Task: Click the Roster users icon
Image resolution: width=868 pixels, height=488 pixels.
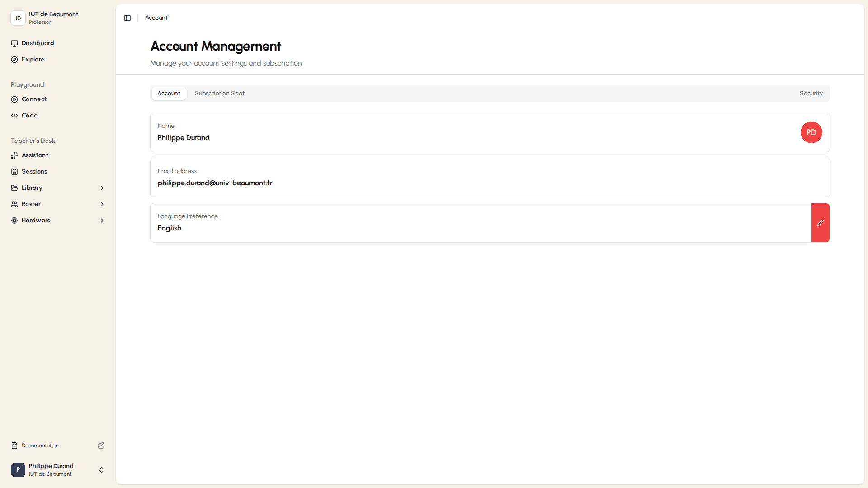Action: click(x=14, y=204)
